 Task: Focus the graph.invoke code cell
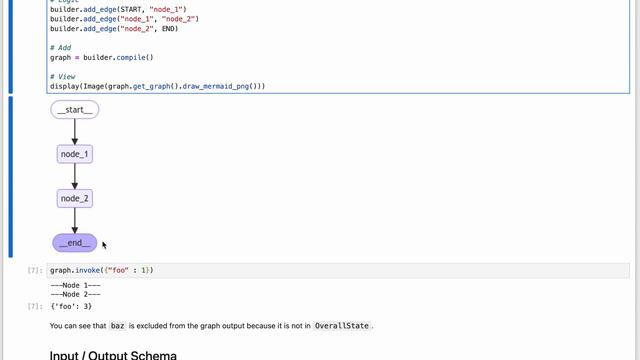click(338, 270)
